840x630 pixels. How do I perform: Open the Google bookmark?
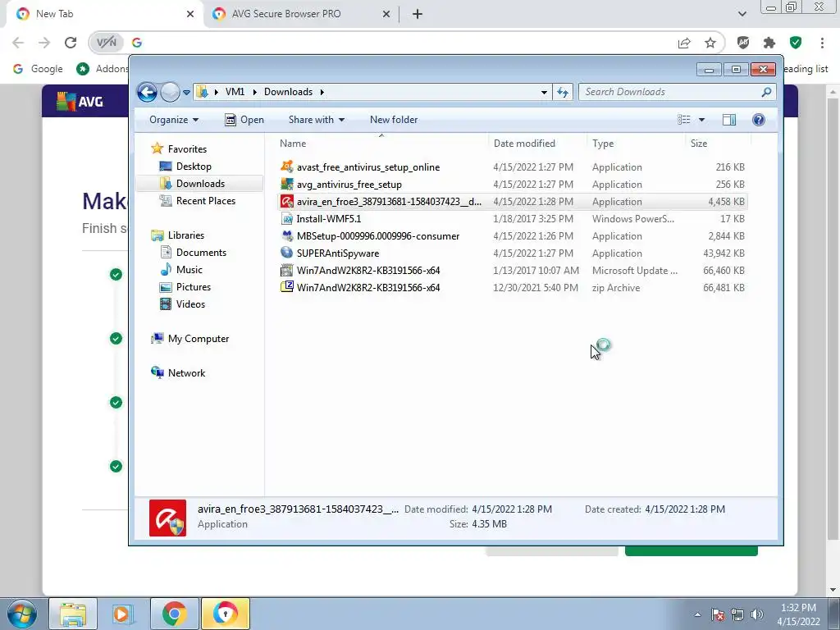38,69
